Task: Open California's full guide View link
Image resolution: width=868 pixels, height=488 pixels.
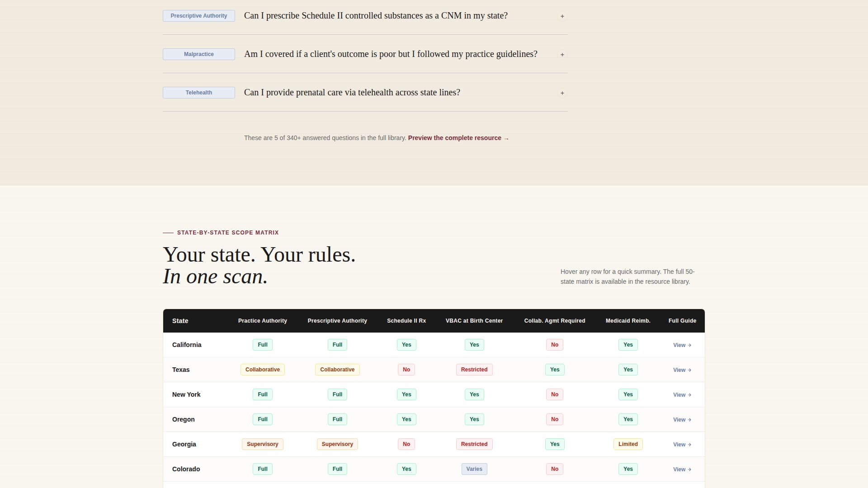Action: (x=682, y=345)
